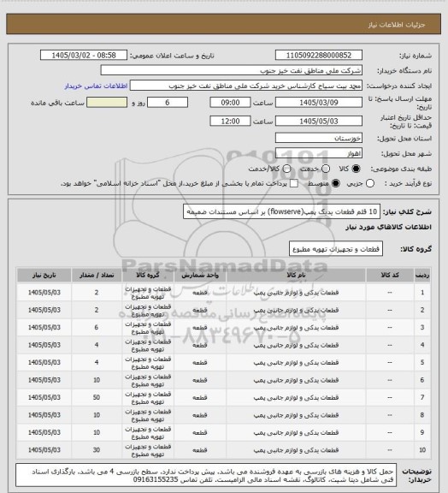Click need date in row 2
This screenshot has width=448, height=493.
coord(44,310)
